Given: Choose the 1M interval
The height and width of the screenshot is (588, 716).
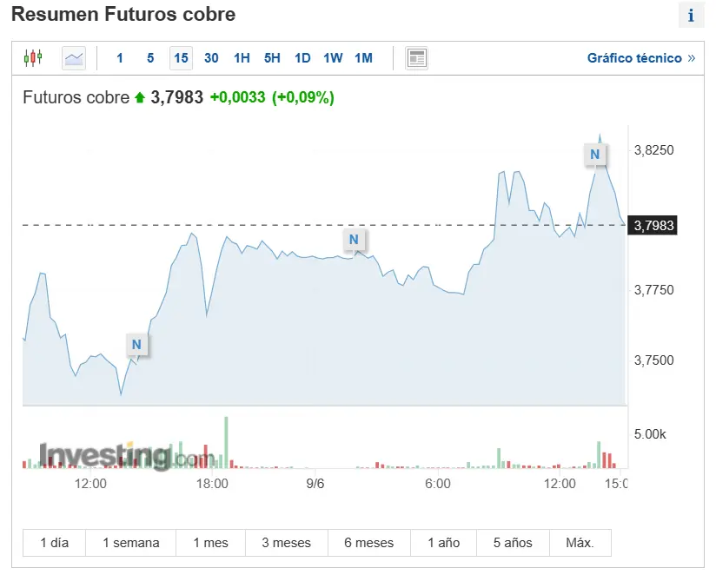Looking at the screenshot, I should tap(363, 58).
